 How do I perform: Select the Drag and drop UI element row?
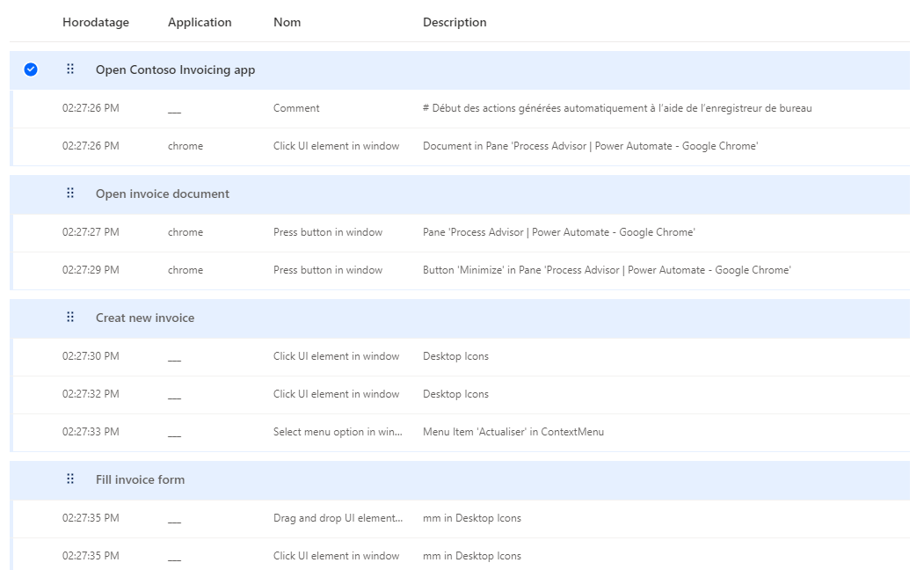pyautogui.click(x=338, y=518)
